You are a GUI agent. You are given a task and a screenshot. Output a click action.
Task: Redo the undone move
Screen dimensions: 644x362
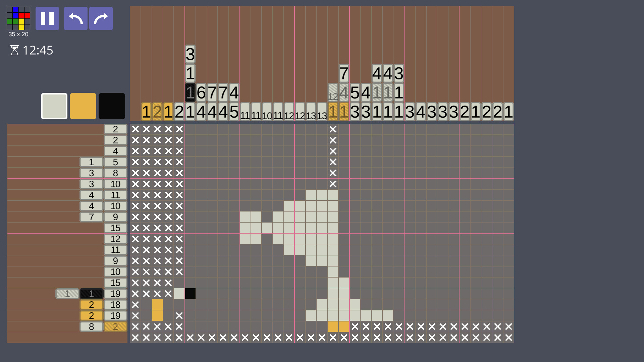[x=101, y=18]
